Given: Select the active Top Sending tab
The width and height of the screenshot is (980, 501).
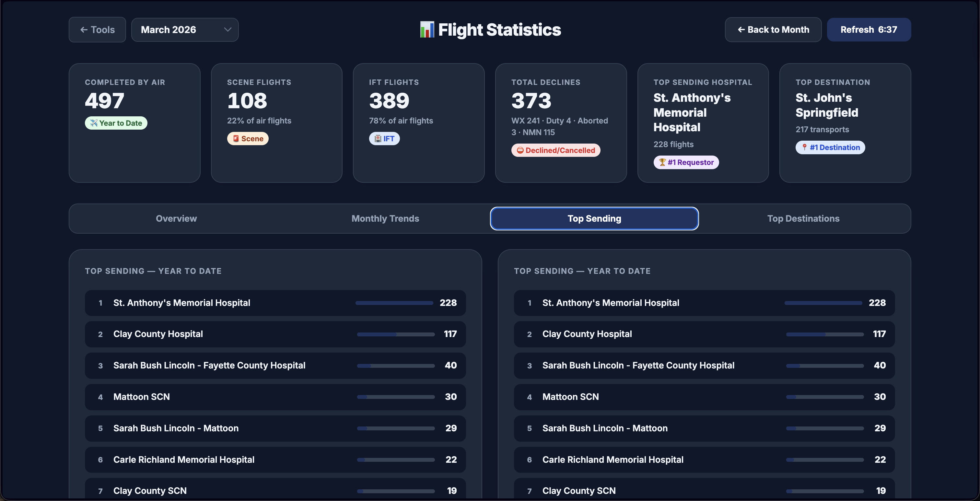Looking at the screenshot, I should click(x=594, y=218).
